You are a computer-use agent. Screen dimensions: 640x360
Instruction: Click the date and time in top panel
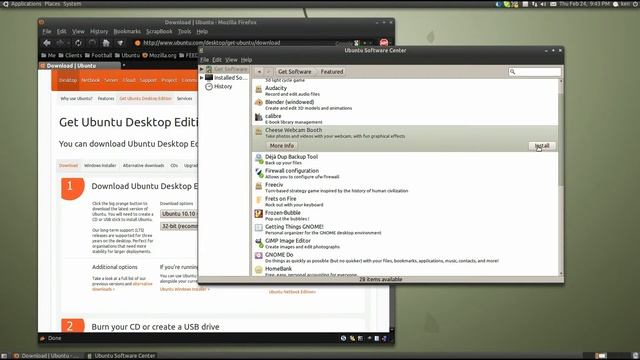pyautogui.click(x=585, y=4)
